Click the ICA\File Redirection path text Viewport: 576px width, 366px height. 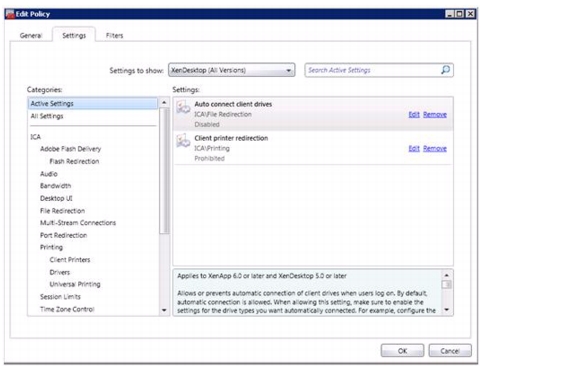click(x=223, y=114)
